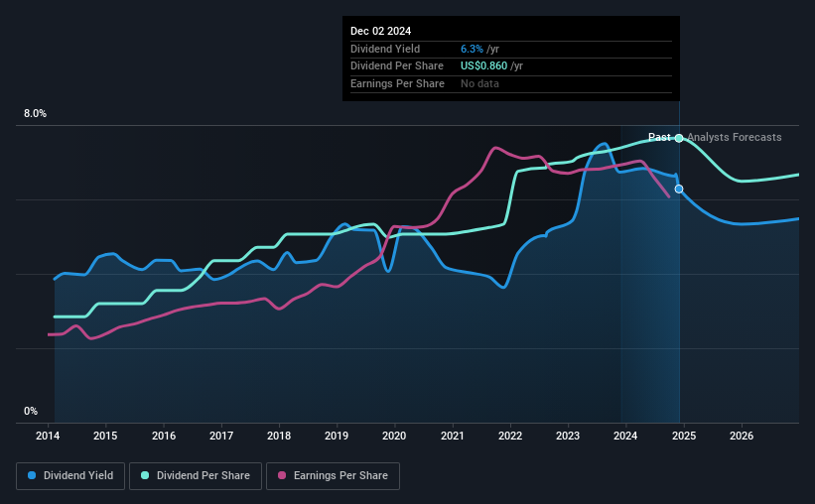Click the tooltip date Dec 02 2024
Viewport: 815px width, 504px height.
click(380, 31)
